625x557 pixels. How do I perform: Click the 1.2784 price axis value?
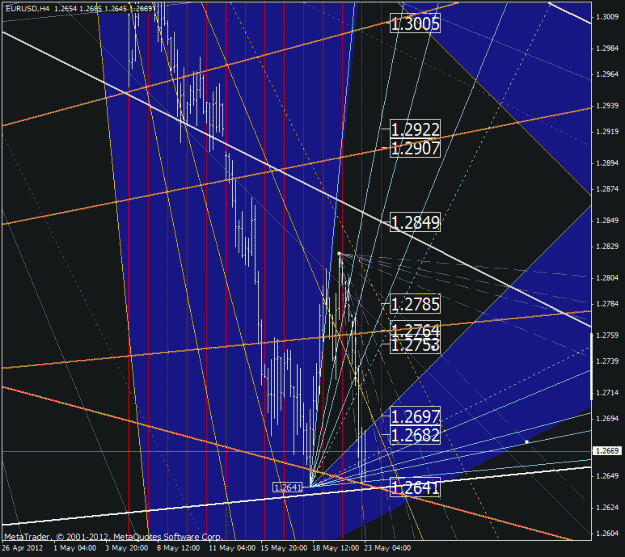click(x=607, y=304)
